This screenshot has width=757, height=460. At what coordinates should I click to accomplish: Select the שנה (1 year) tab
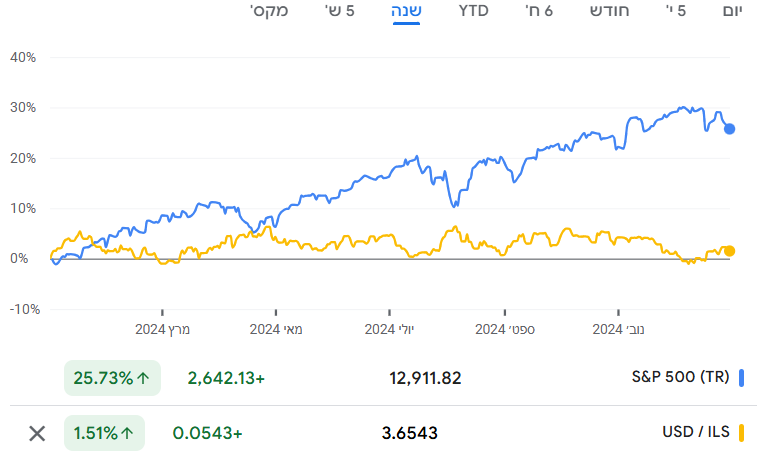(x=406, y=11)
